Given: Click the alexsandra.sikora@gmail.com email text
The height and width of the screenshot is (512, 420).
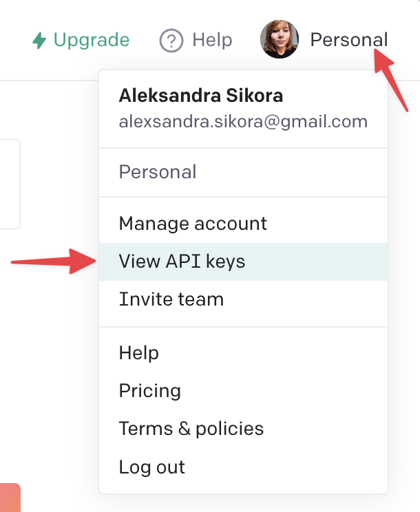Looking at the screenshot, I should (243, 122).
